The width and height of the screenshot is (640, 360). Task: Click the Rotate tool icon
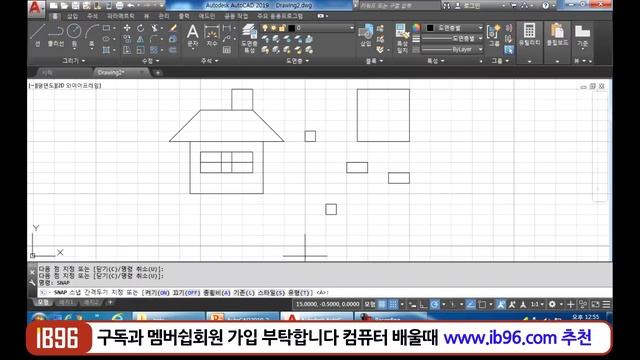140,28
